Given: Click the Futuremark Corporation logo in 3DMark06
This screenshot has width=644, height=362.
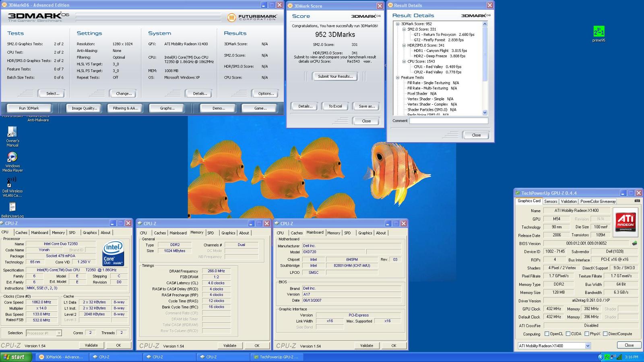Looking at the screenshot, I should tap(252, 17).
